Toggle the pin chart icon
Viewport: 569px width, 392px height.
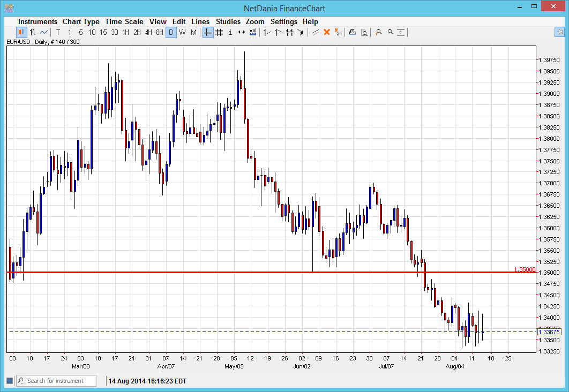pos(559,32)
